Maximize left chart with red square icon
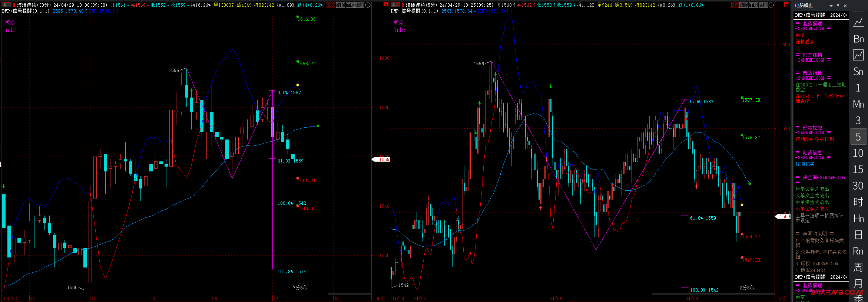The width and height of the screenshot is (868, 302). click(x=386, y=5)
